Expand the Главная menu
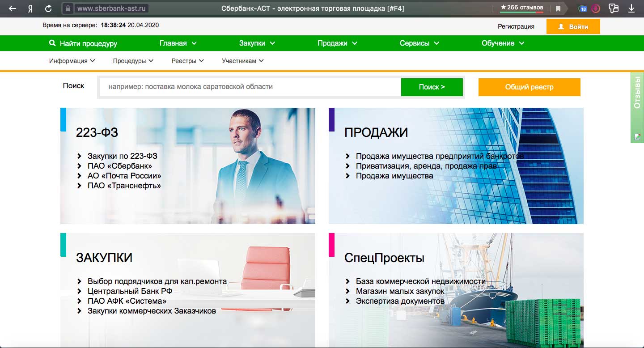The image size is (644, 348). click(x=178, y=43)
